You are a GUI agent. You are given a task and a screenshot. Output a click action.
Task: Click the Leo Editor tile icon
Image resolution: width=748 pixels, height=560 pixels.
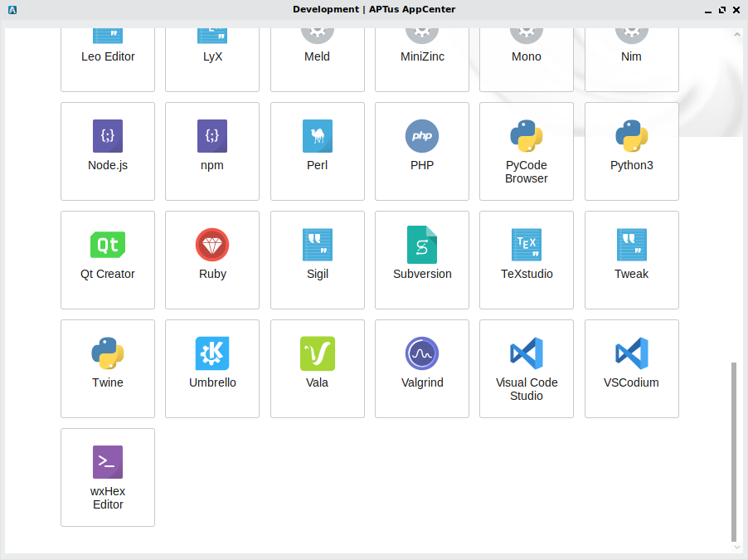(x=108, y=36)
